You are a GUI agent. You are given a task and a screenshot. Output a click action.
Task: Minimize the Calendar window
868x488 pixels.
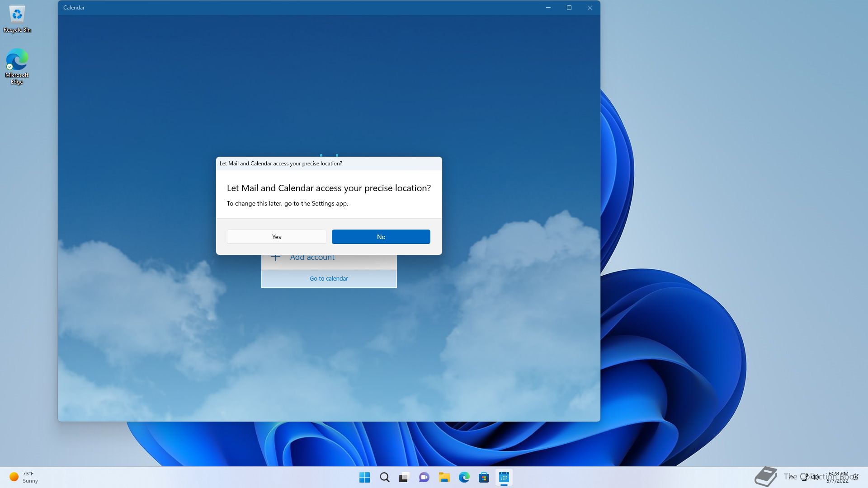(x=548, y=8)
